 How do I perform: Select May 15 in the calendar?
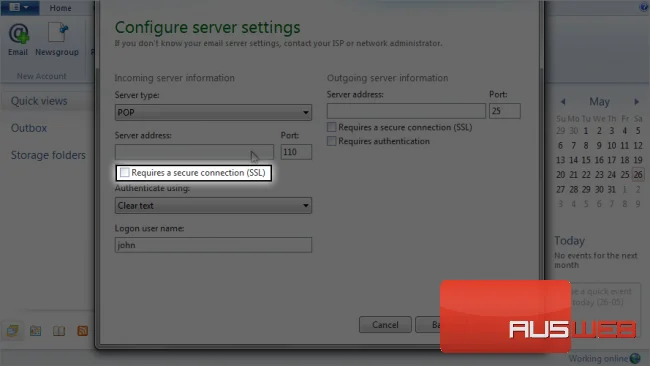(x=586, y=160)
